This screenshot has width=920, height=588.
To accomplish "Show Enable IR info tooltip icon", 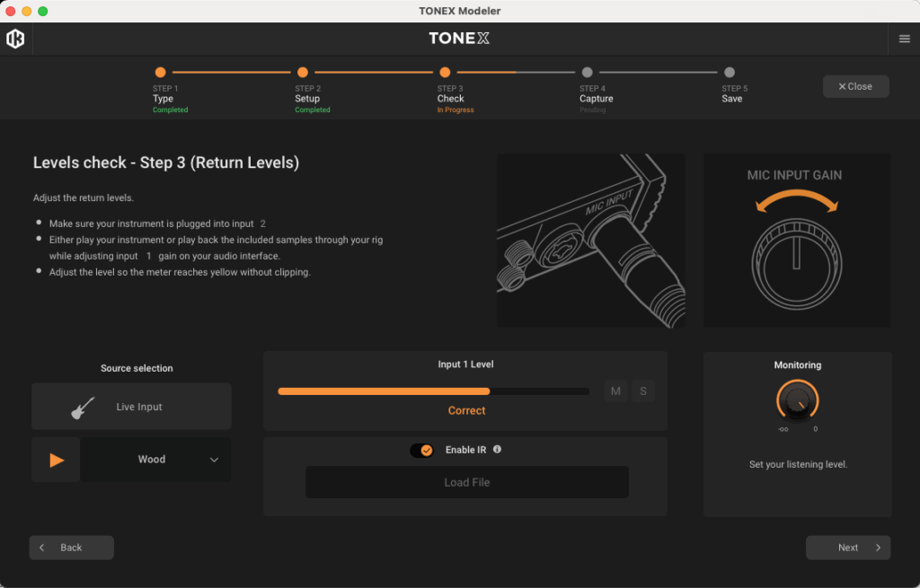I will (497, 449).
